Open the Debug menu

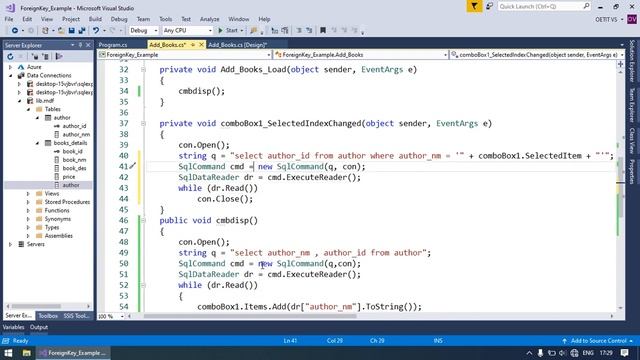click(119, 19)
